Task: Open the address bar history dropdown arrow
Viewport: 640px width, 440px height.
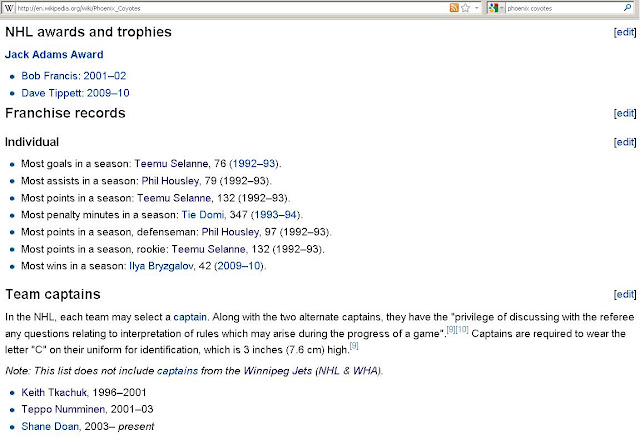Action: pos(476,8)
